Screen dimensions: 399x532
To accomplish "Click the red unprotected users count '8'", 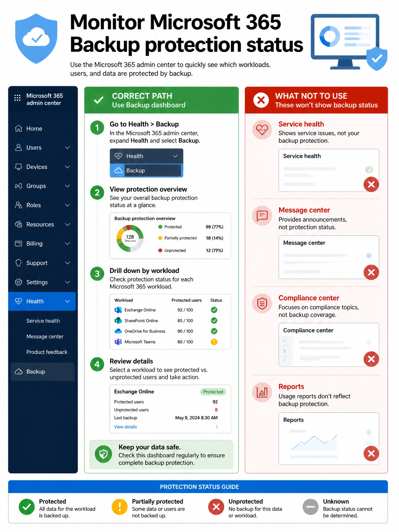I will [216, 410].
